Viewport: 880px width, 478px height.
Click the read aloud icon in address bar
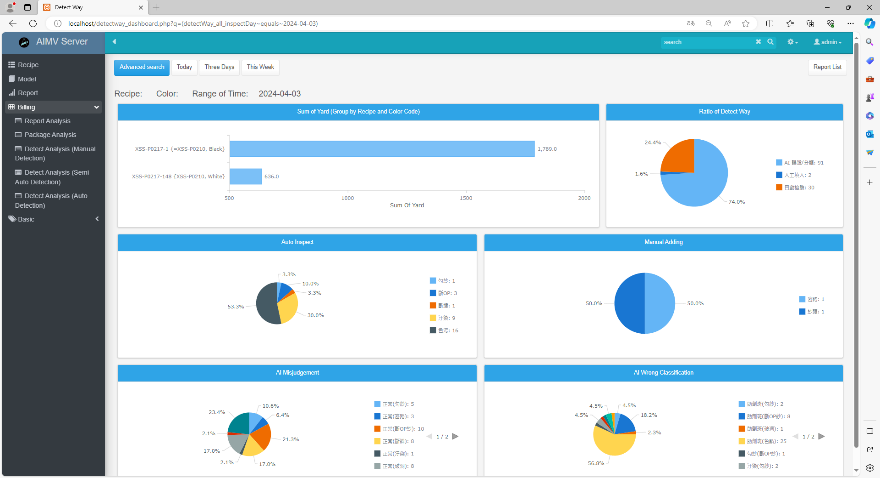727,24
